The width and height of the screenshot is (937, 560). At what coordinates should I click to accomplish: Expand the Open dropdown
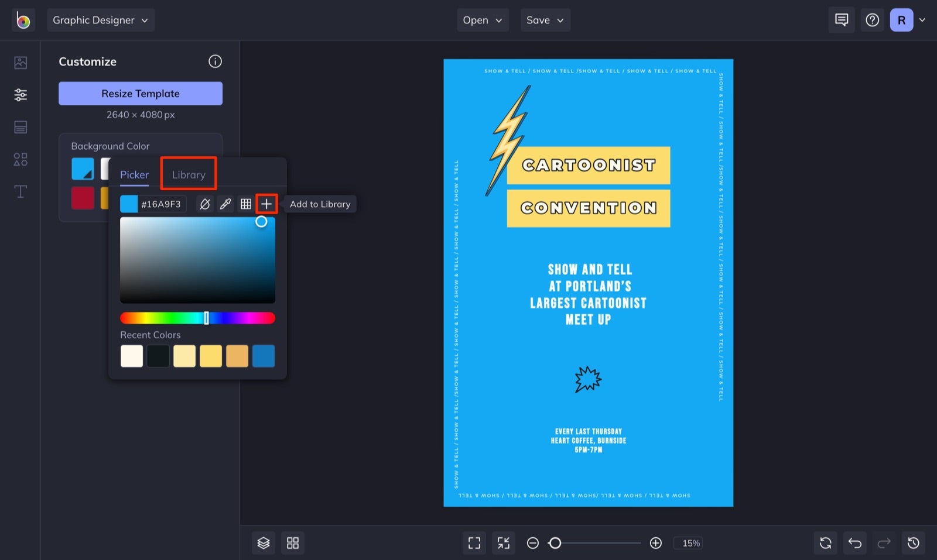[483, 19]
